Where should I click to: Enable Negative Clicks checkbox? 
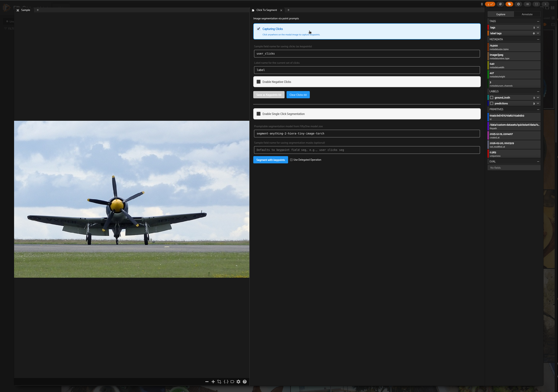click(x=258, y=82)
